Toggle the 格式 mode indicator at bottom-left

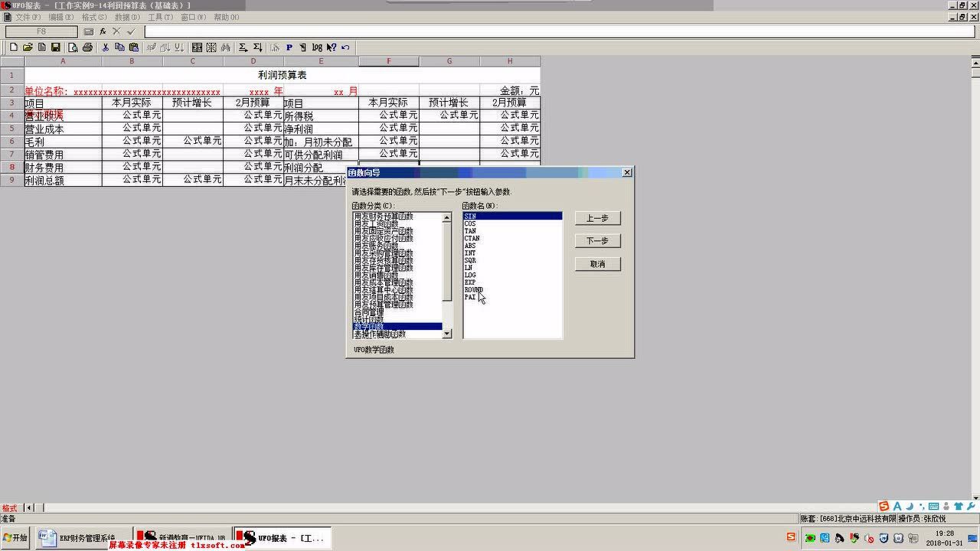(x=10, y=508)
